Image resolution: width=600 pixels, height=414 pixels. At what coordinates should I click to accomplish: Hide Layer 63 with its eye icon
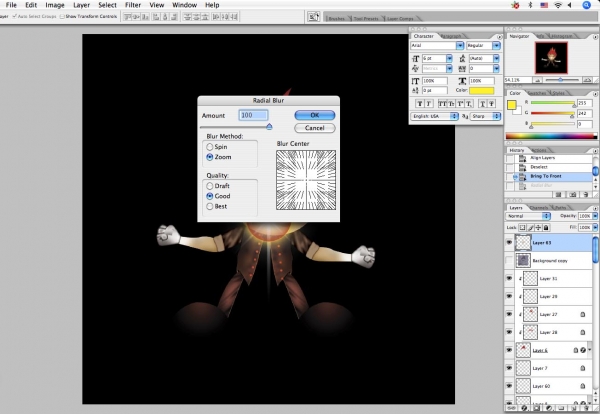coord(509,243)
